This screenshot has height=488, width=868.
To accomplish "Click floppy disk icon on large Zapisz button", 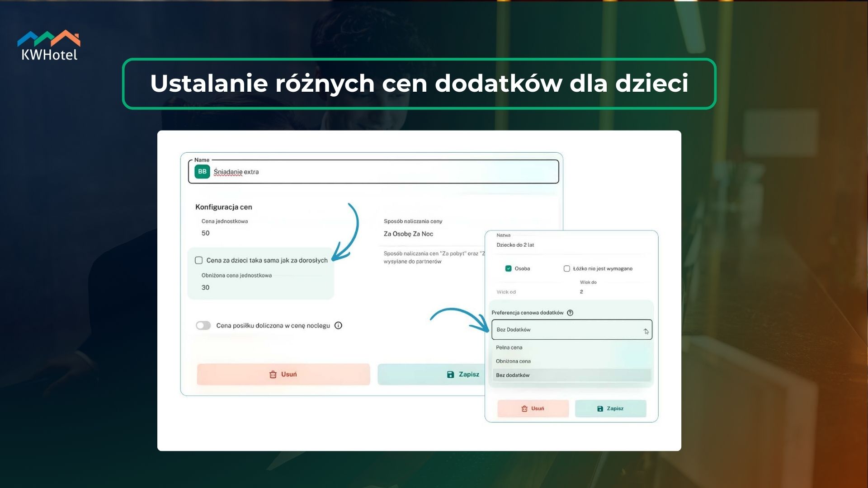I will pos(450,375).
